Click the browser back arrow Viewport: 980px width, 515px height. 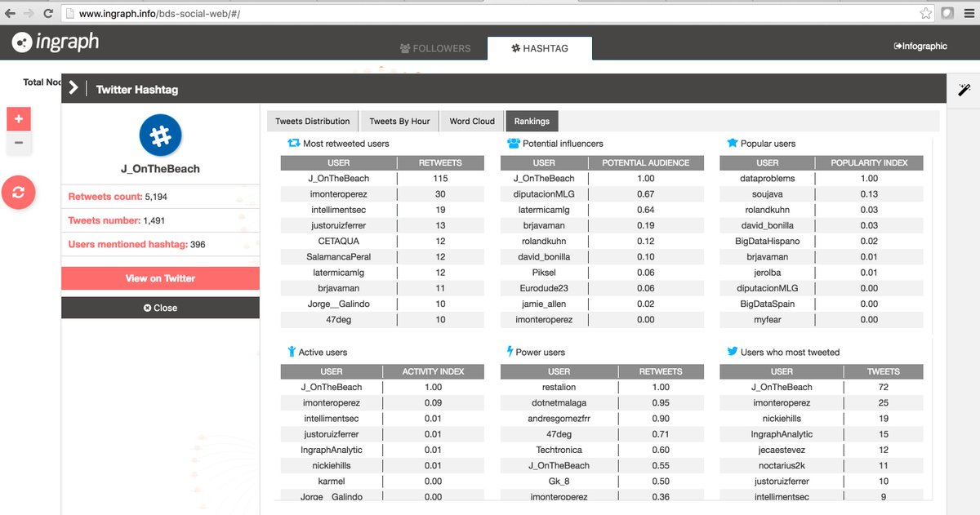10,14
